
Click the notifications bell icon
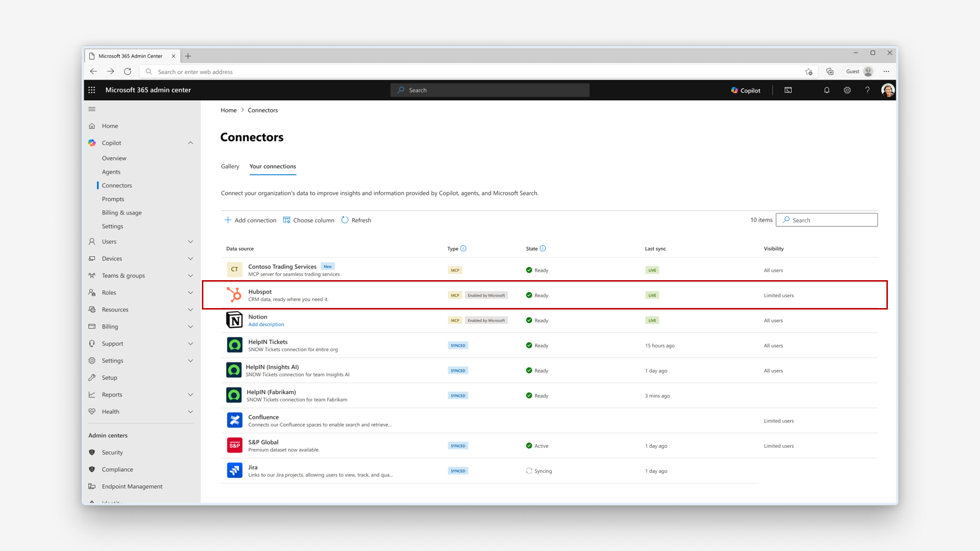827,90
